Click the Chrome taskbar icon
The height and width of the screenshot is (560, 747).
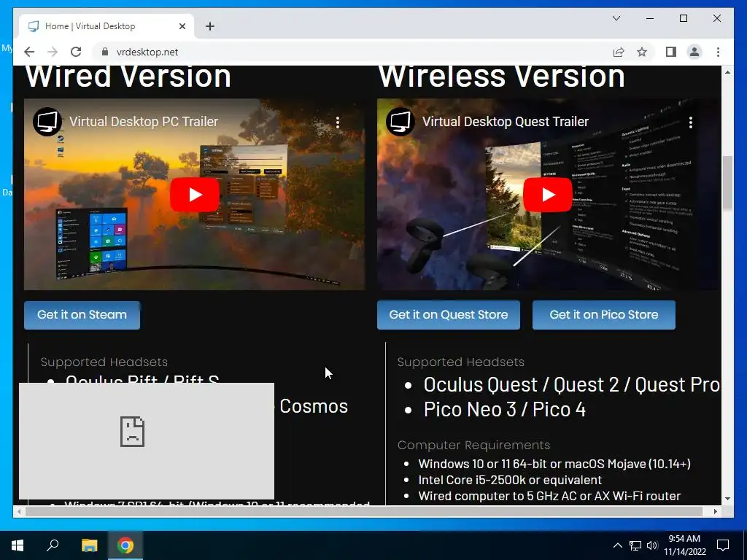pyautogui.click(x=125, y=545)
